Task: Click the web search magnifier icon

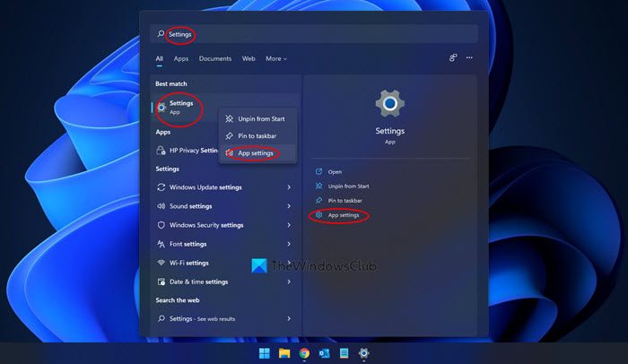Action: pos(161,319)
